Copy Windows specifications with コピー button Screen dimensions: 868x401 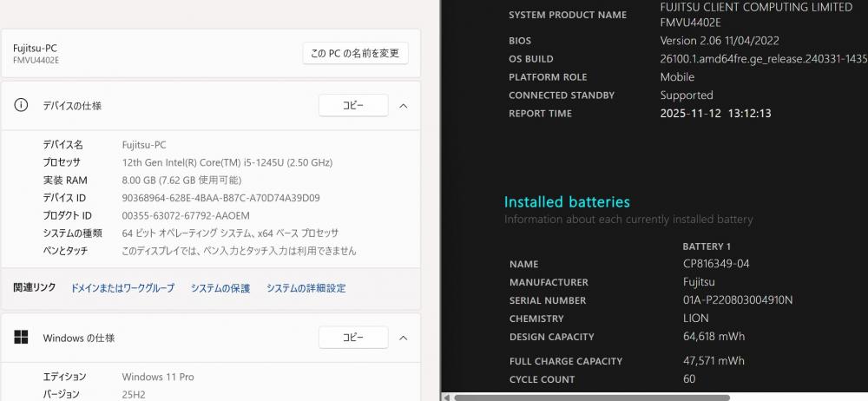pyautogui.click(x=353, y=338)
